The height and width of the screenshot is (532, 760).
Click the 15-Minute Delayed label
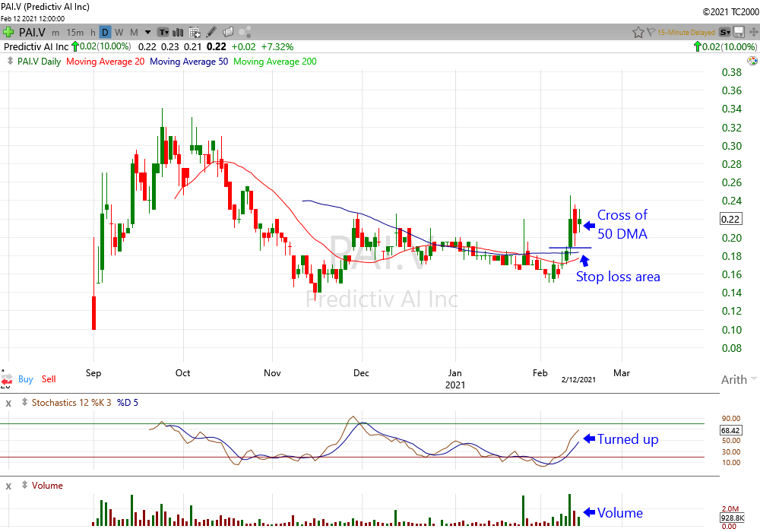[x=686, y=33]
